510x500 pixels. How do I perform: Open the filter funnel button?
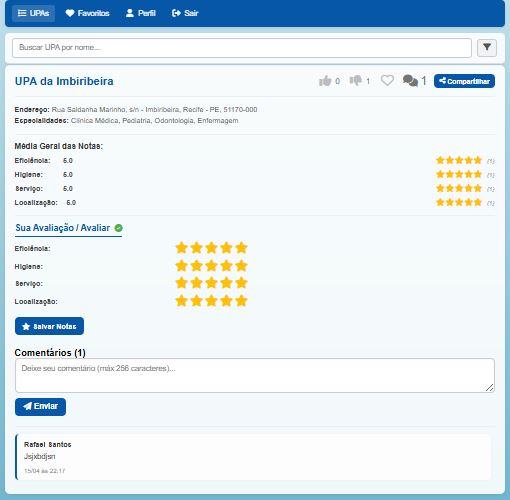[x=487, y=48]
